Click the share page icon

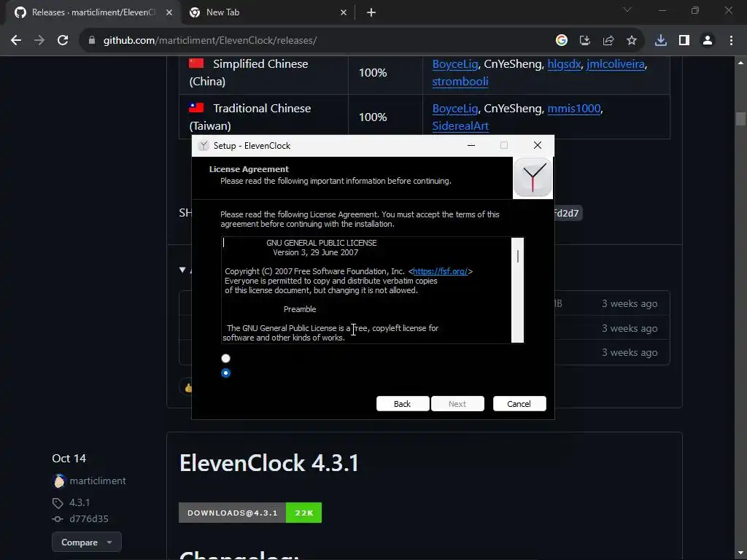(x=608, y=41)
